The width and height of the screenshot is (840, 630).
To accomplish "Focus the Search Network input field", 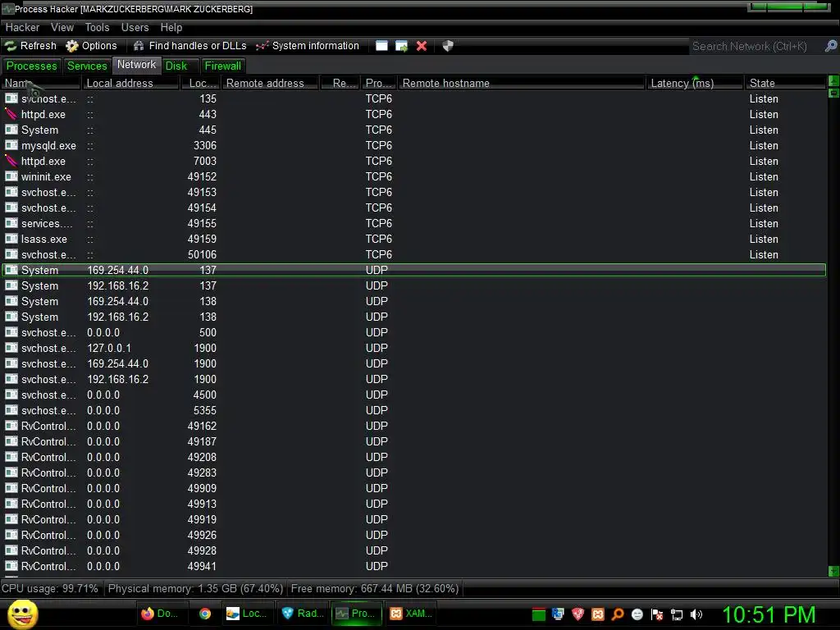I will [x=756, y=46].
